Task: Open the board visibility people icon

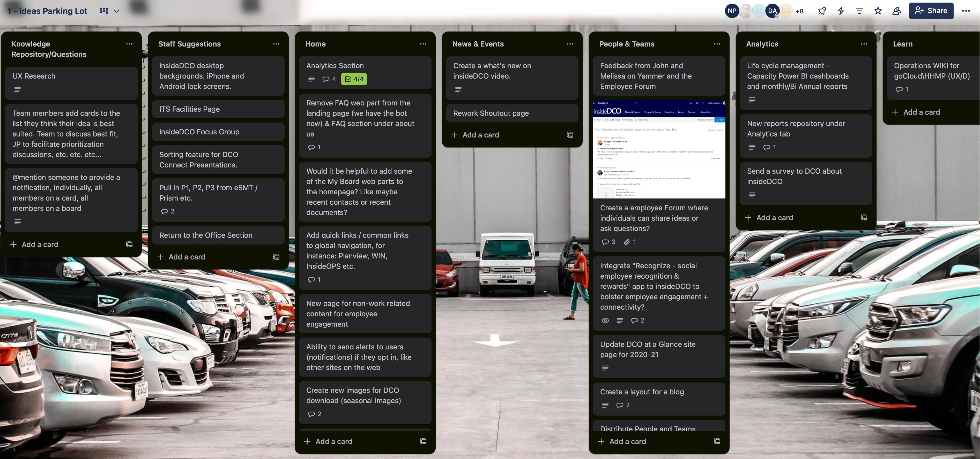Action: coord(896,11)
